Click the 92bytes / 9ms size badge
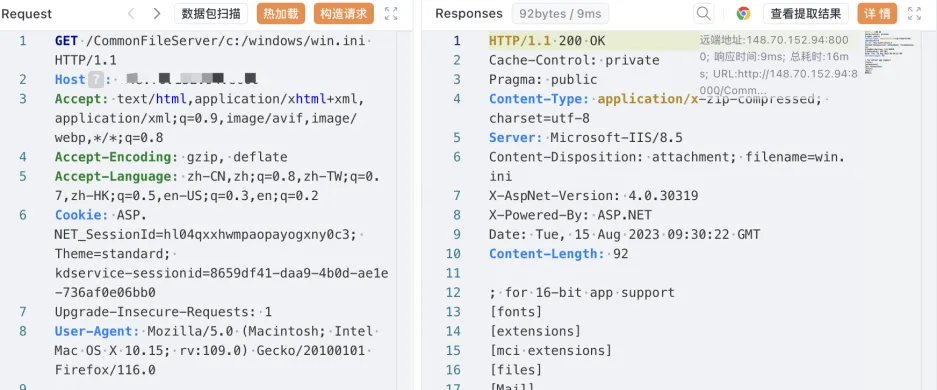The width and height of the screenshot is (937, 390). 560,14
